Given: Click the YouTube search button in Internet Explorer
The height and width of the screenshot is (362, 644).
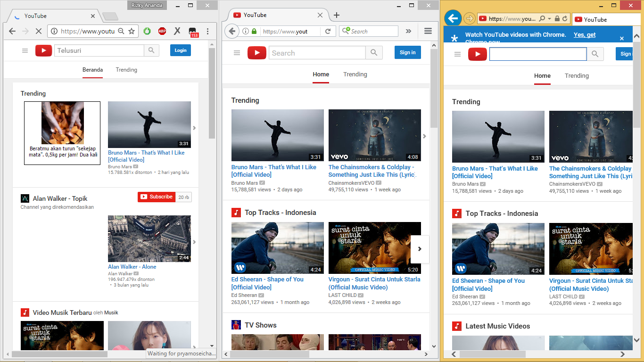Looking at the screenshot, I should 595,54.
